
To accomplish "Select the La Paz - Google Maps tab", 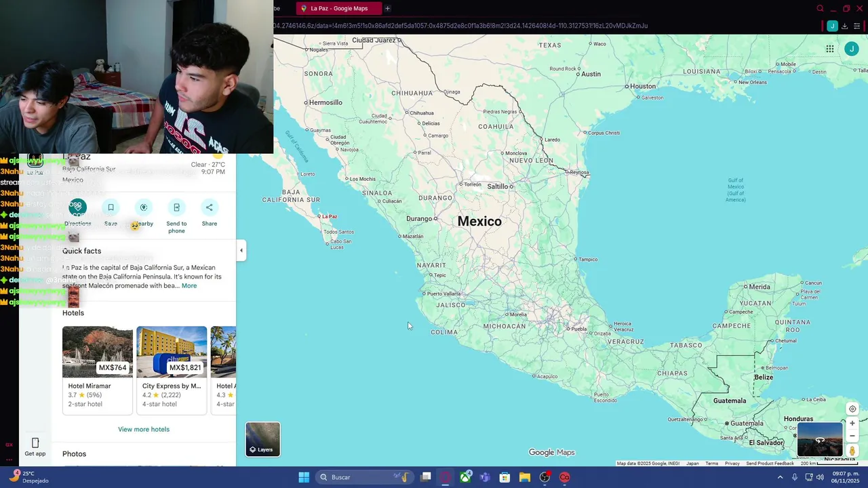I will click(x=338, y=8).
